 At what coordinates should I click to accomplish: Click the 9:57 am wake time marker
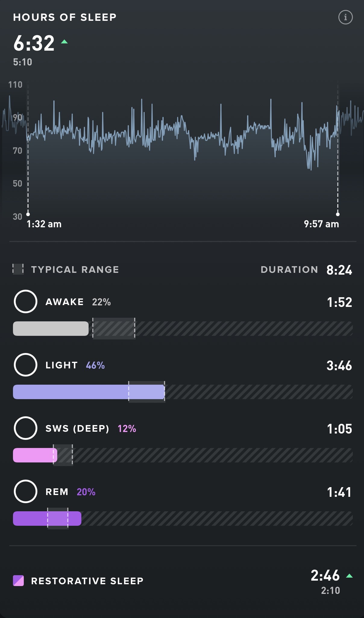pyautogui.click(x=338, y=214)
